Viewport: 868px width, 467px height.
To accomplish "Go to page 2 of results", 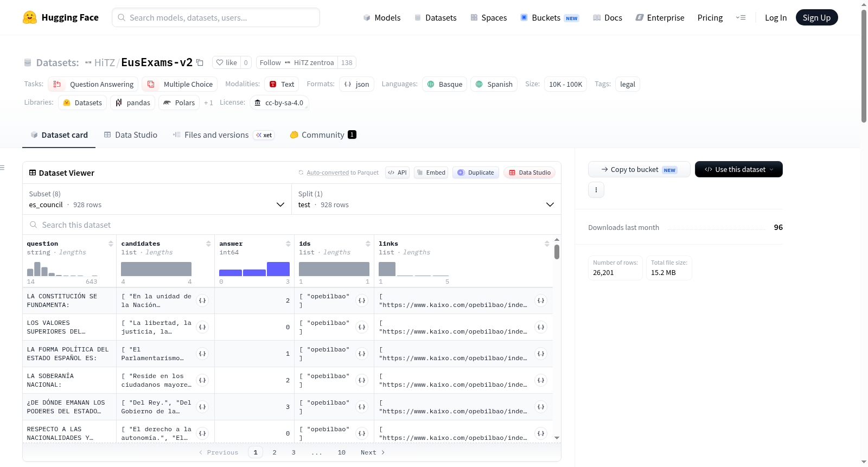I will 275,452.
